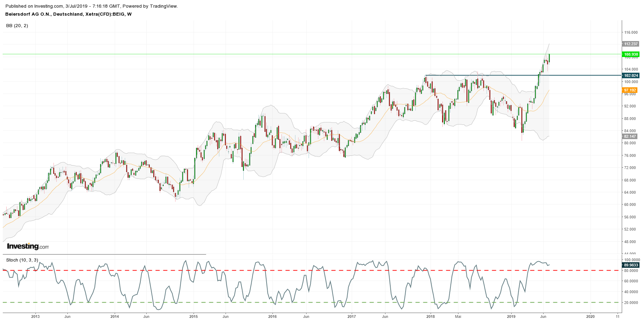The image size is (644, 321).
Task: Click the gray 82.147 lower band tag
Action: click(x=630, y=136)
